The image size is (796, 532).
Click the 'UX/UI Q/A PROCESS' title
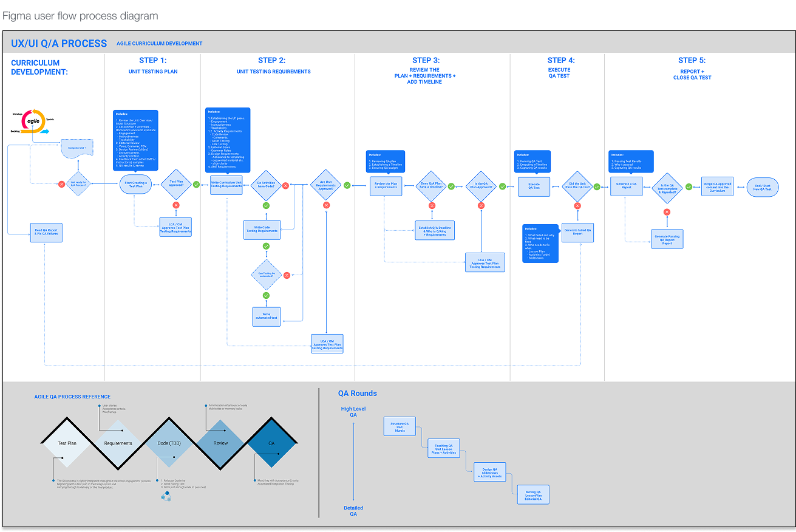click(x=59, y=44)
